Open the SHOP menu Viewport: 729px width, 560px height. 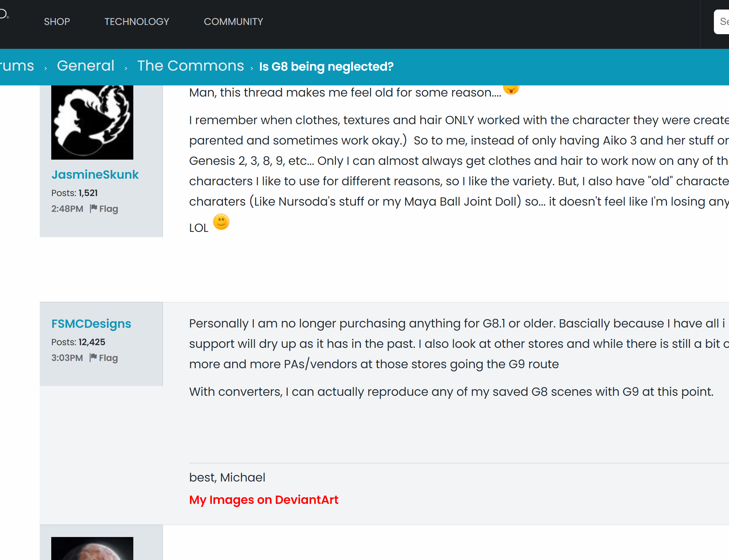[56, 21]
